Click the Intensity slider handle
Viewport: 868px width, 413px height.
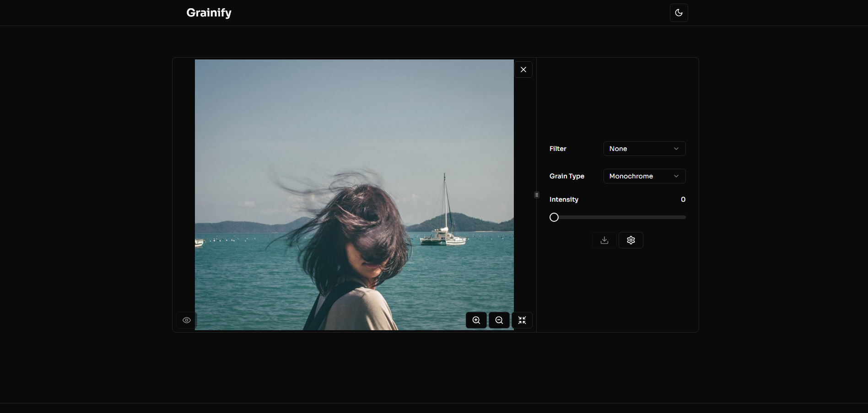554,217
